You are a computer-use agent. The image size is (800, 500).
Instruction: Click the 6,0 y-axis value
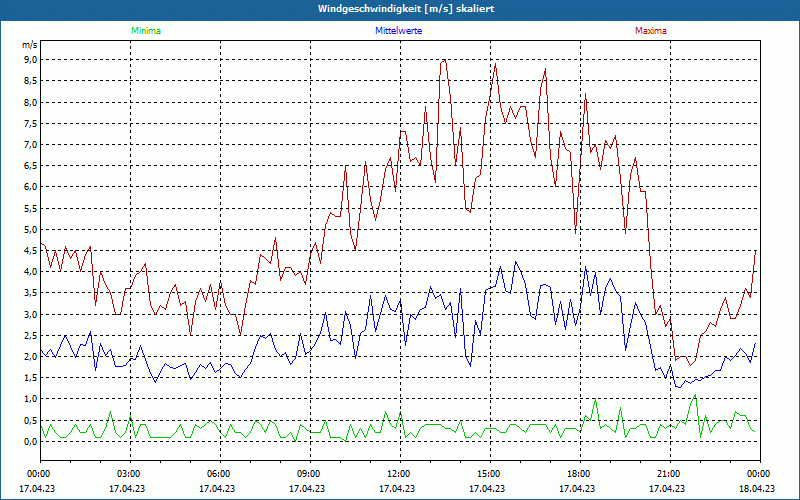click(x=31, y=187)
